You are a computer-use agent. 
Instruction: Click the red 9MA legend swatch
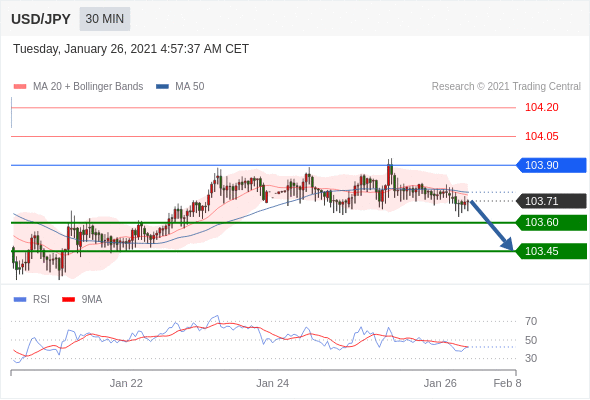[x=68, y=300]
